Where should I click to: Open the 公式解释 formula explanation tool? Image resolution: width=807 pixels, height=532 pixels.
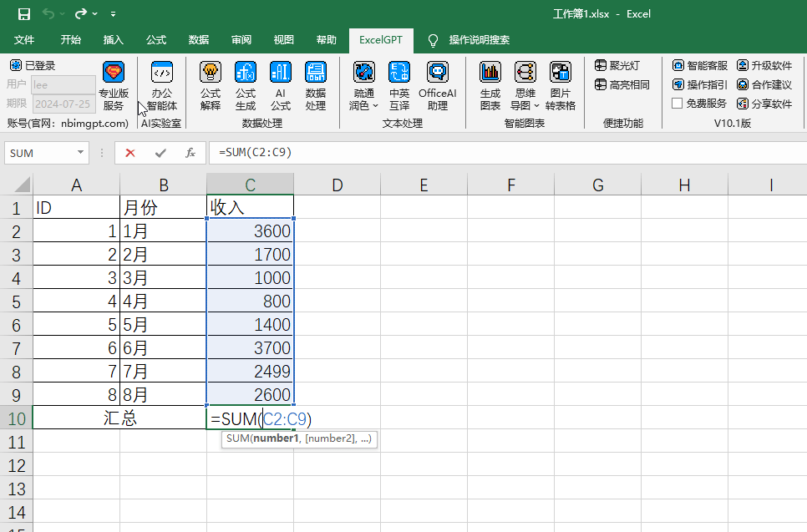(x=211, y=85)
